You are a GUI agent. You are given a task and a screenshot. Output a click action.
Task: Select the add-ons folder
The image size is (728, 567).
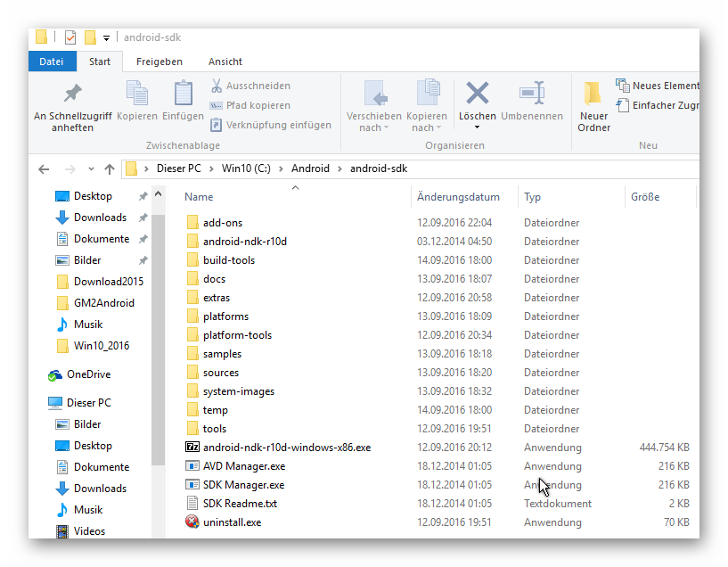pos(223,223)
